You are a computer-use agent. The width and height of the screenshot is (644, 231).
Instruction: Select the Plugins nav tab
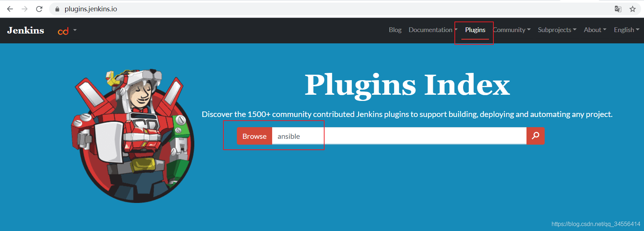click(x=475, y=30)
